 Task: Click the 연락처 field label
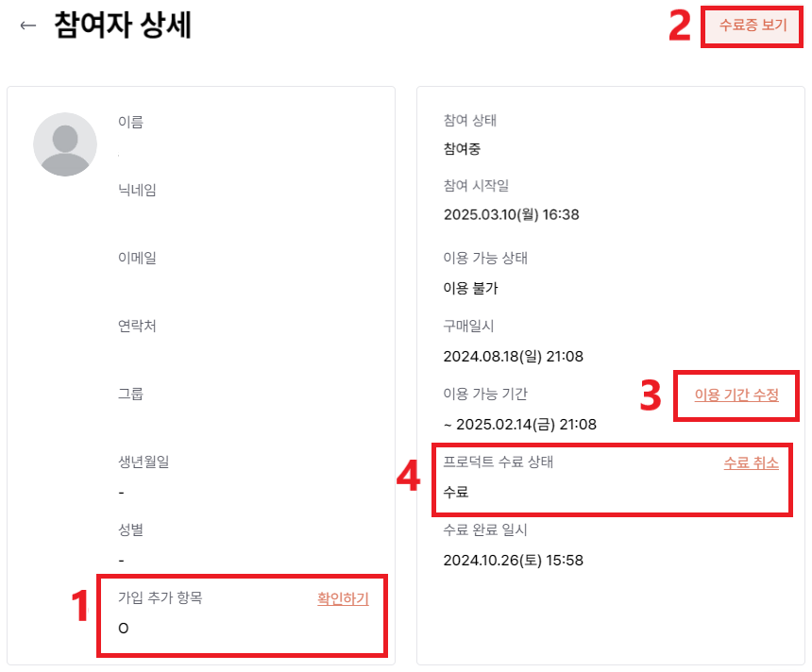point(137,326)
